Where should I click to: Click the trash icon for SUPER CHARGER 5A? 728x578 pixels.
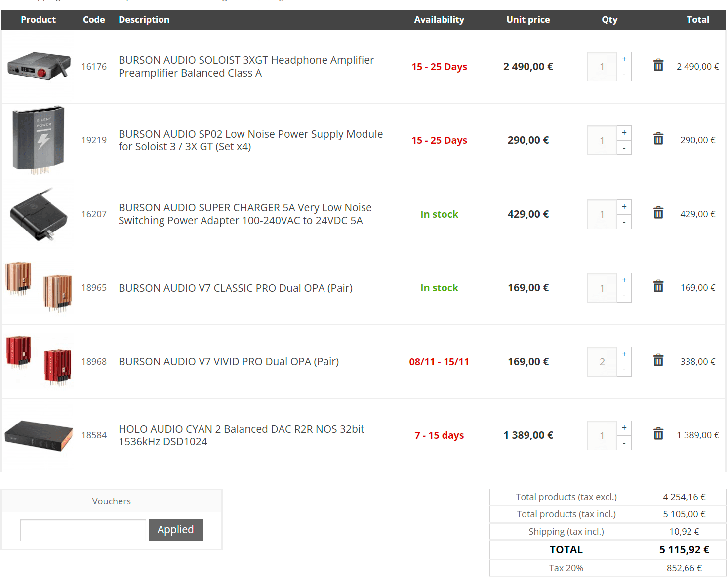[658, 213]
